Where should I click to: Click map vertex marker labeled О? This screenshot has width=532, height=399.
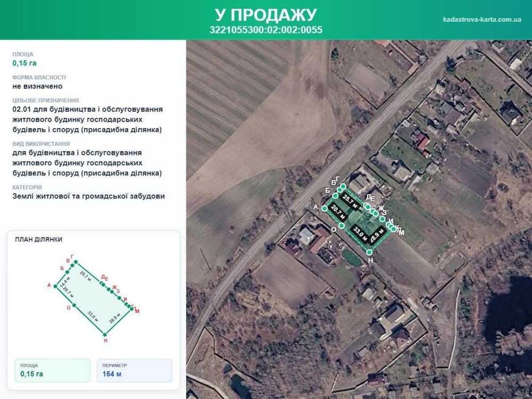(x=342, y=226)
